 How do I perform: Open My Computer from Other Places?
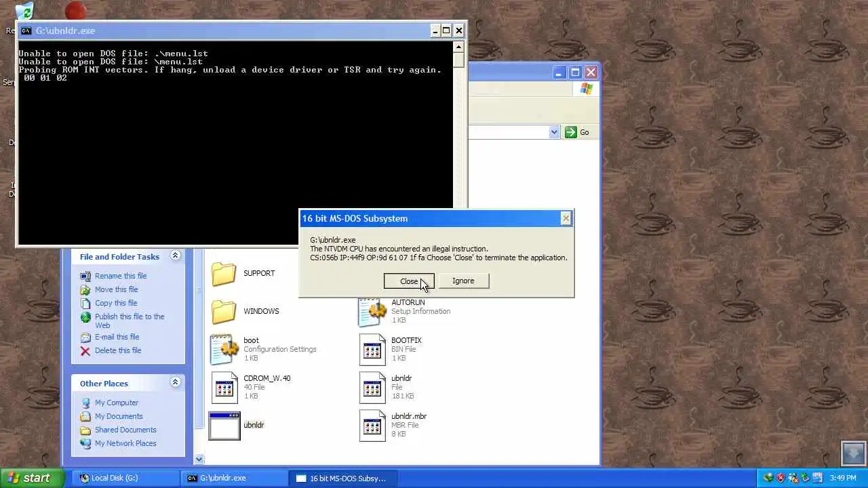point(117,403)
